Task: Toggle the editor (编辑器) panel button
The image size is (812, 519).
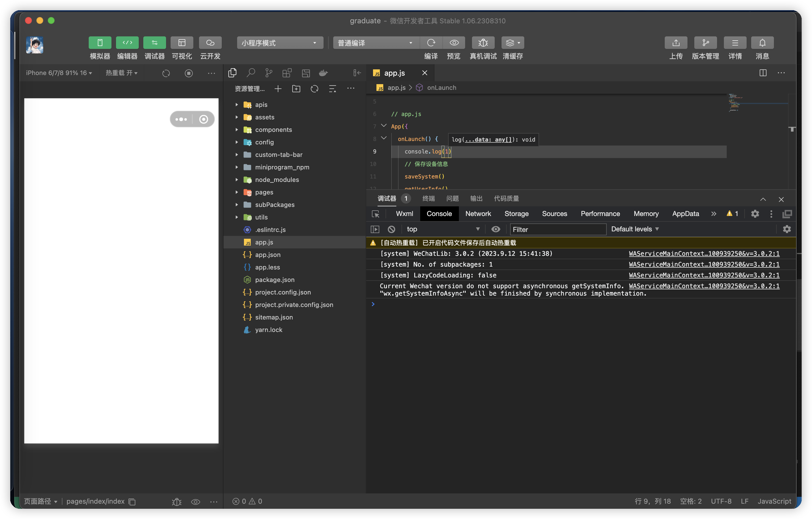Action: tap(127, 43)
